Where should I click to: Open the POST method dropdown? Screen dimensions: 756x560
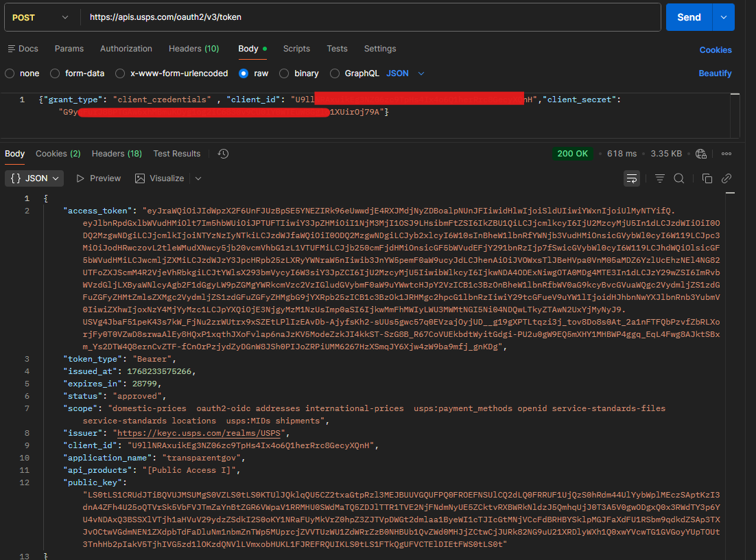tap(41, 17)
